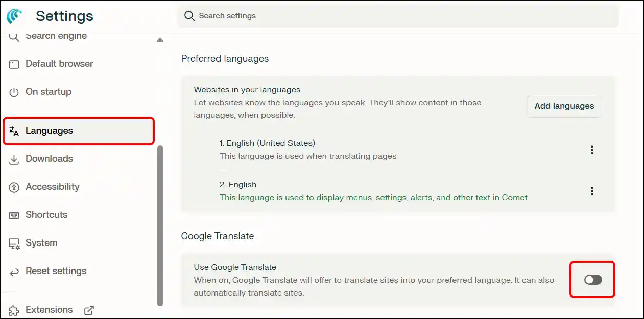644x319 pixels.
Task: Click the Comet logo icon
Action: coord(14,16)
